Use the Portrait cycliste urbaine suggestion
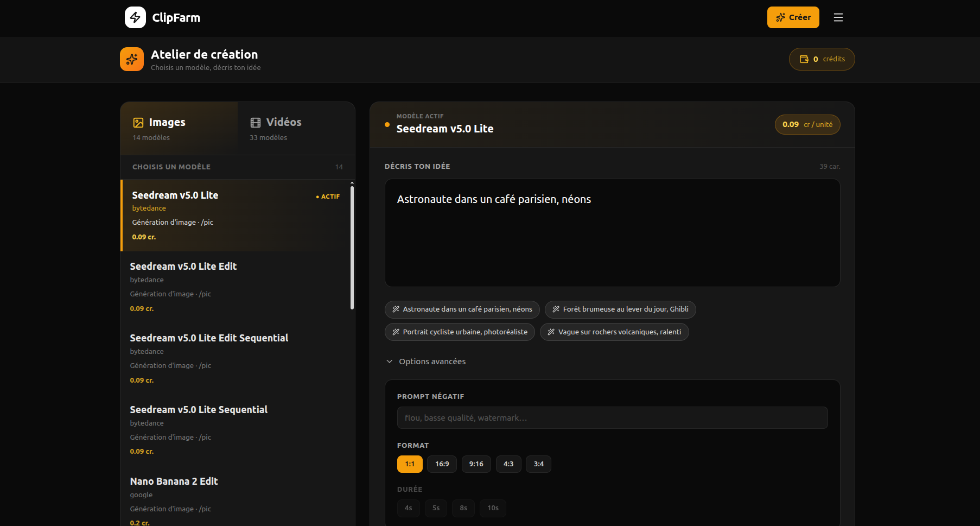Screen dimensions: 980x526 pos(460,332)
